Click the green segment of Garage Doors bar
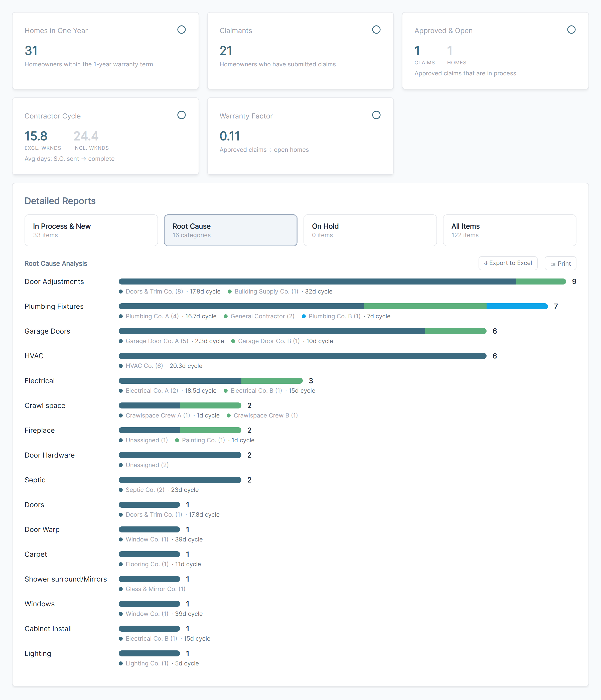Viewport: 601px width, 700px height. (456, 331)
